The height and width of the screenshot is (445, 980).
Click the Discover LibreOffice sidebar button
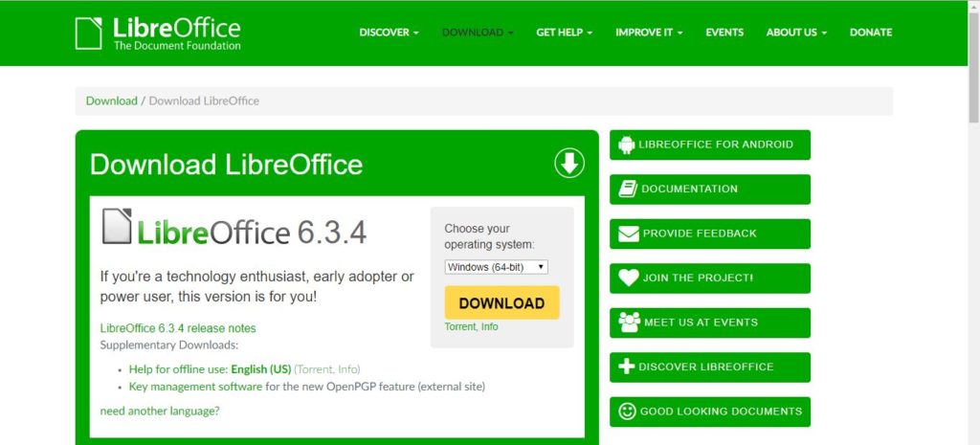click(710, 367)
